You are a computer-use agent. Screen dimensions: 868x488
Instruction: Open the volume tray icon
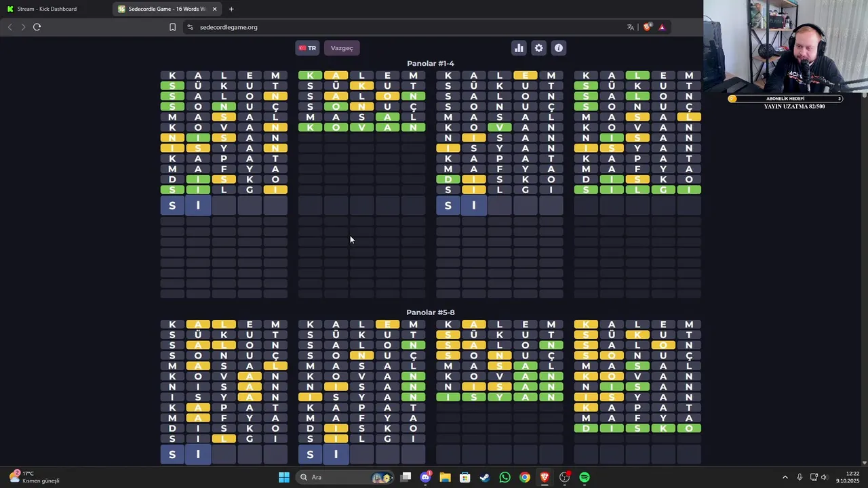pos(825,477)
